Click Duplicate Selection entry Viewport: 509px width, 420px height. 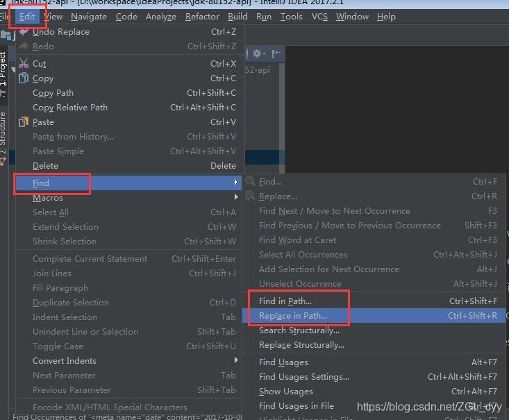click(x=129, y=303)
